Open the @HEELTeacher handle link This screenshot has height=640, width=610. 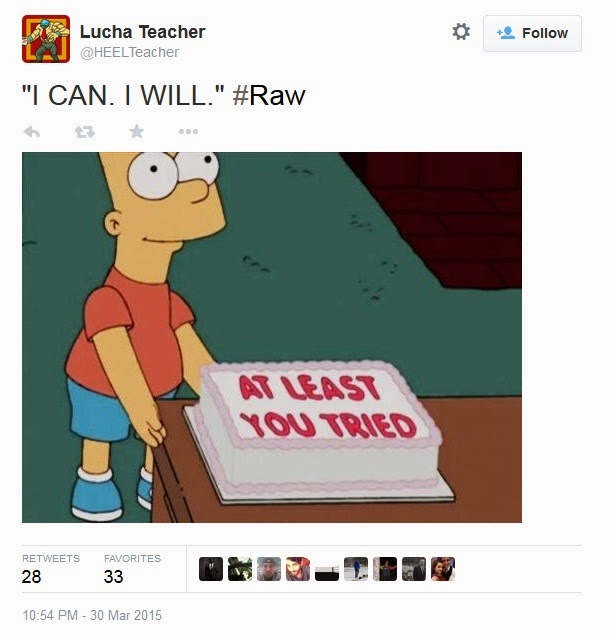point(129,52)
